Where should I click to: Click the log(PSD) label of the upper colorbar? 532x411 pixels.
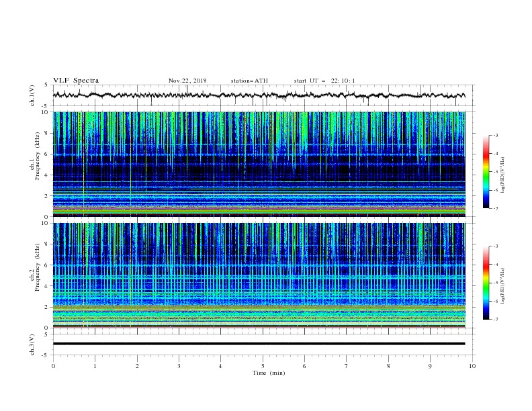click(502, 175)
